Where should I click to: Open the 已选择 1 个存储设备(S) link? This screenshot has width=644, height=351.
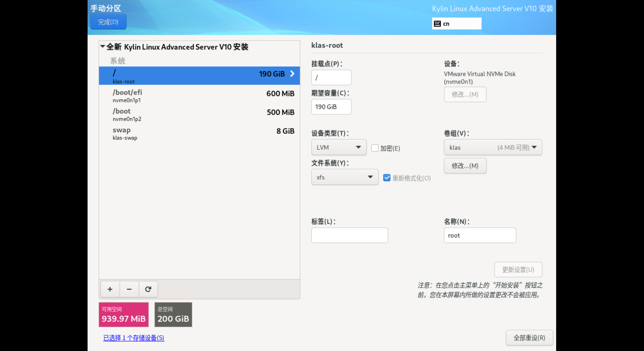(134, 338)
